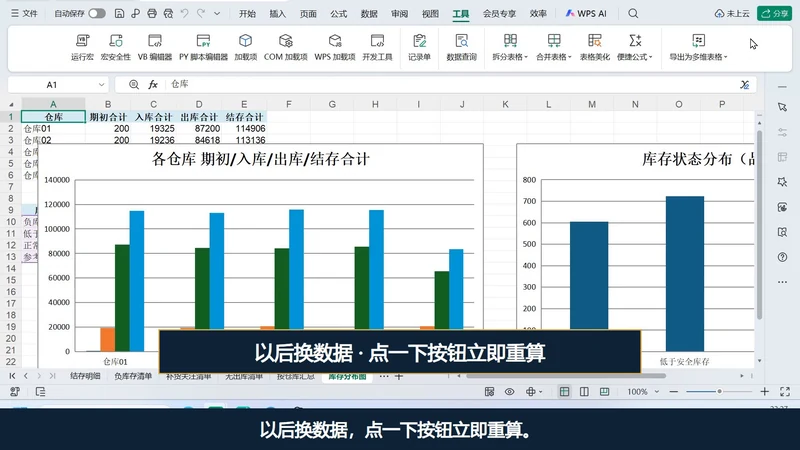Open WPS 加载项 manager
The height and width of the screenshot is (450, 800).
[x=335, y=47]
